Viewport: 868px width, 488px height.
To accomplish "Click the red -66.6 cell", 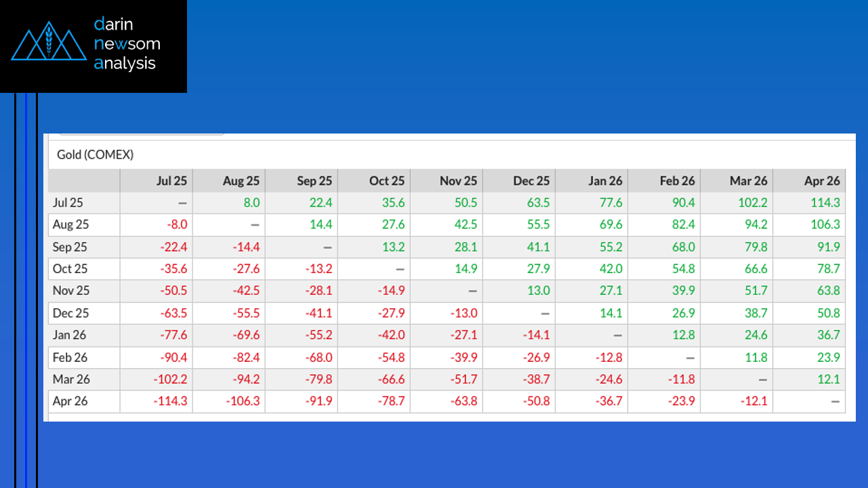I will pos(390,379).
